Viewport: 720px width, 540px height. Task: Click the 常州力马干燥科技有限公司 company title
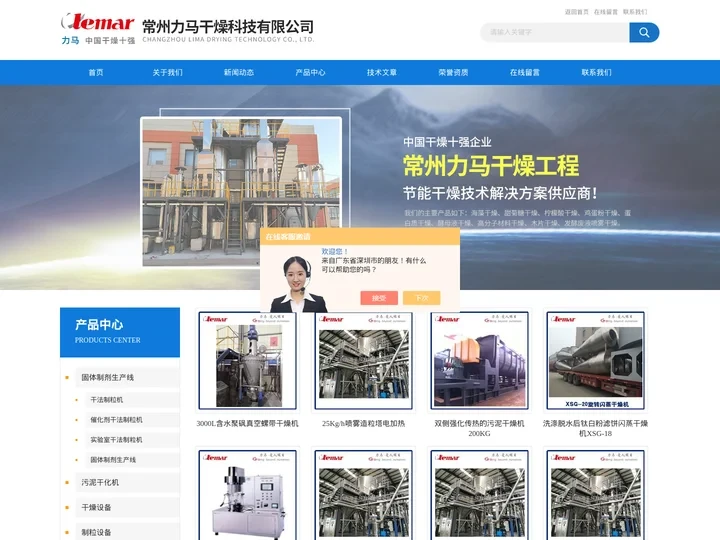point(228,27)
